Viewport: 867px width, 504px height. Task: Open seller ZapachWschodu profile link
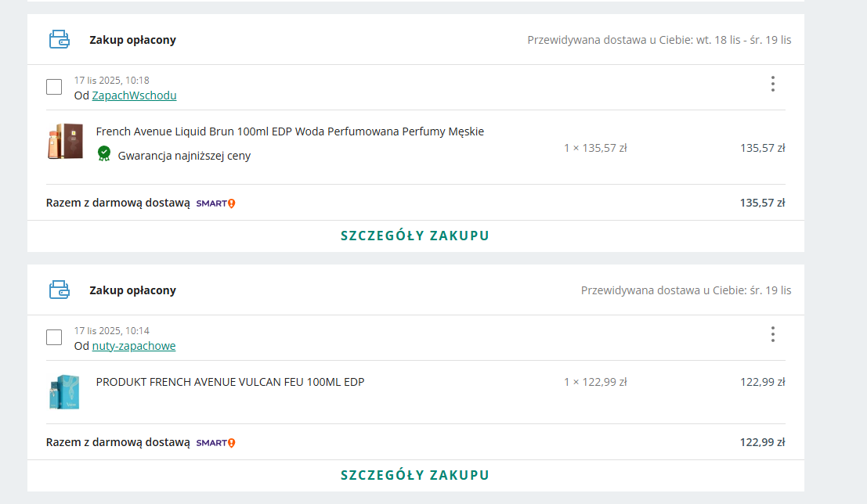click(x=134, y=95)
